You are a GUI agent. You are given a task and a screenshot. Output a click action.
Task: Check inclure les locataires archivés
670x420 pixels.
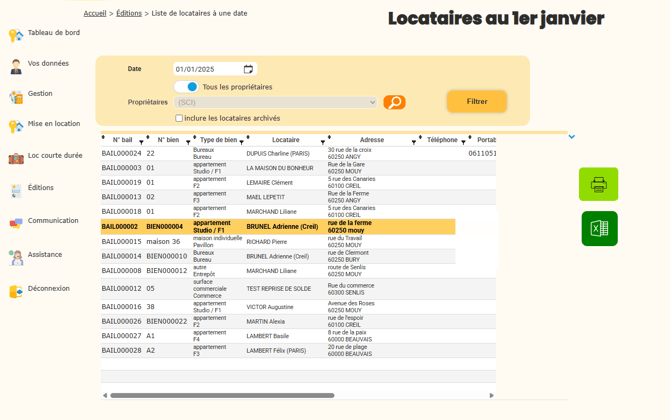click(x=179, y=118)
